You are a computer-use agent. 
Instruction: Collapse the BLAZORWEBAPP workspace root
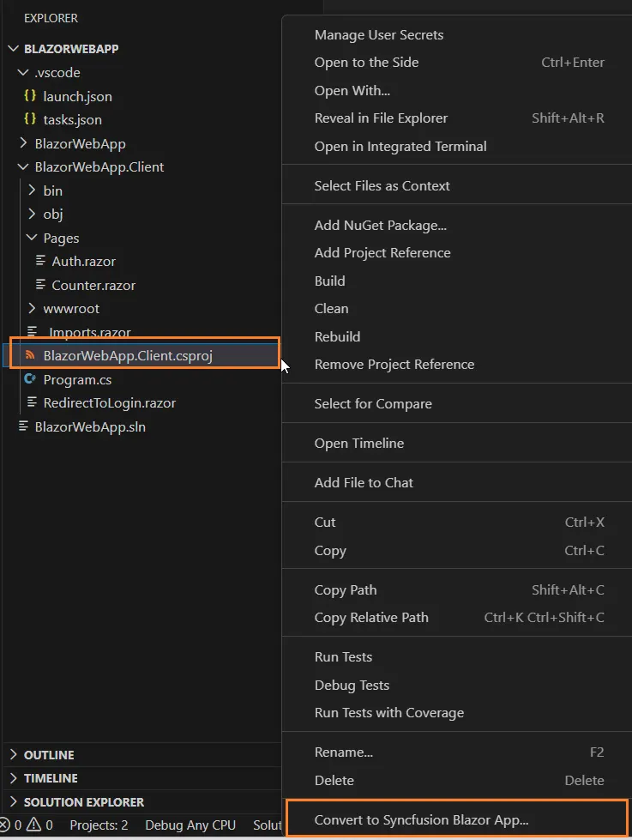[x=12, y=49]
